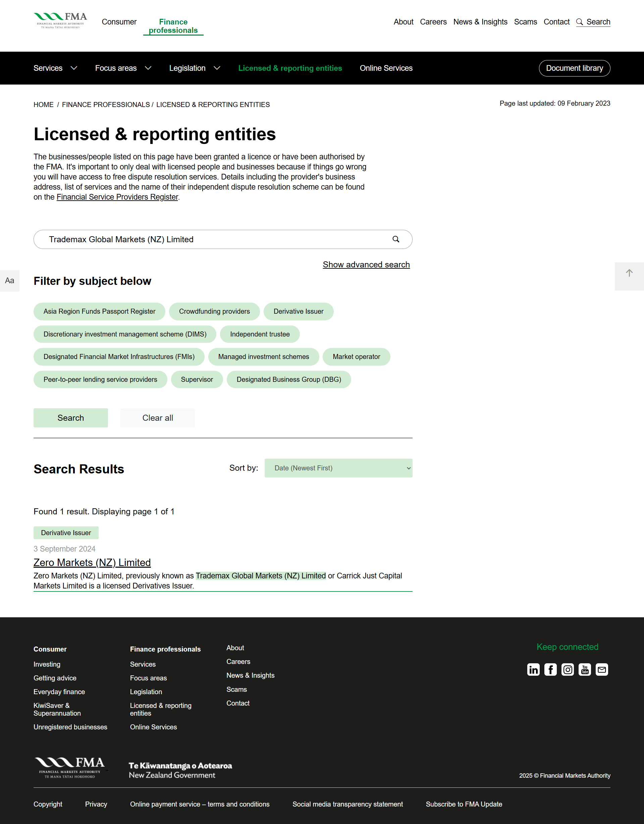The height and width of the screenshot is (824, 644).
Task: Click the green Search button below the filters
Action: (x=70, y=418)
